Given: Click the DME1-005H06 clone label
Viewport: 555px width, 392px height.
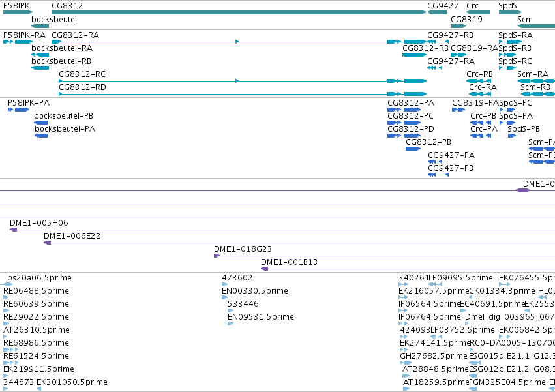Looking at the screenshot, I should coord(39,223).
